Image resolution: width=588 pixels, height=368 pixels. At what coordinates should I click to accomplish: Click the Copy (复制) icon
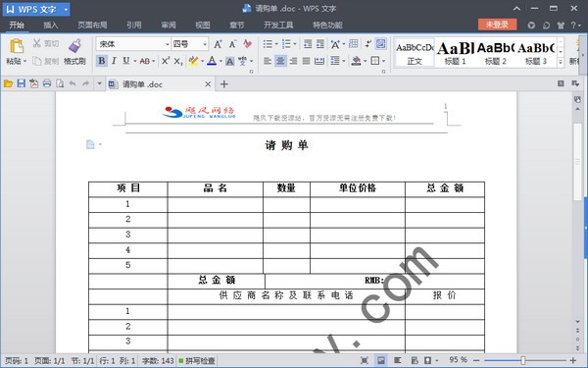pyautogui.click(x=37, y=61)
